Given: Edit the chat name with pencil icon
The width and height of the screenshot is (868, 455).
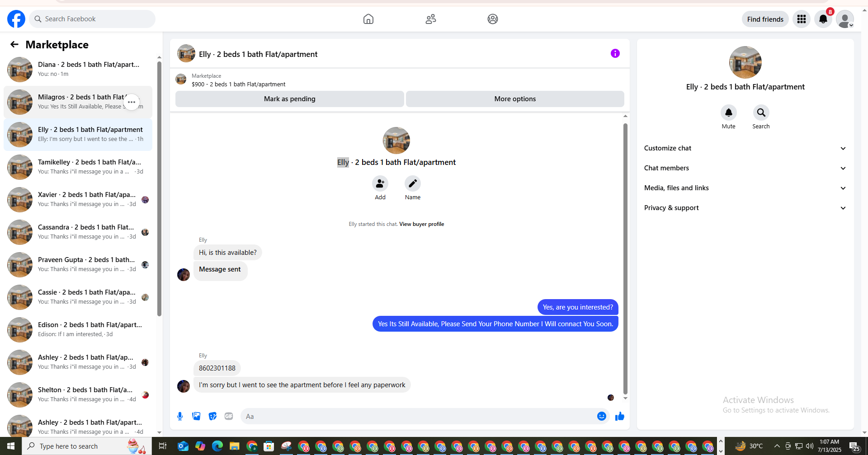Looking at the screenshot, I should coord(413,183).
